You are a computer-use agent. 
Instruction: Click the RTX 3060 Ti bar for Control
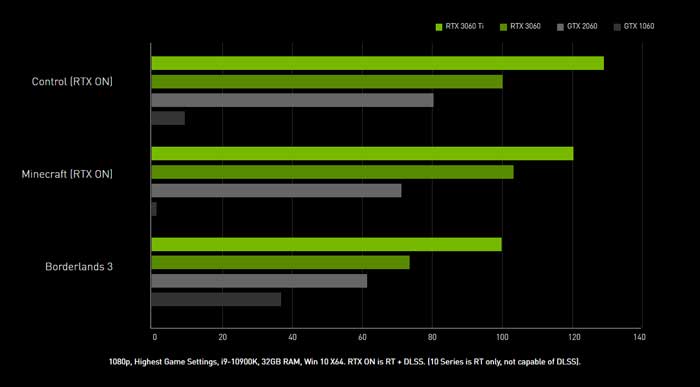(378, 63)
